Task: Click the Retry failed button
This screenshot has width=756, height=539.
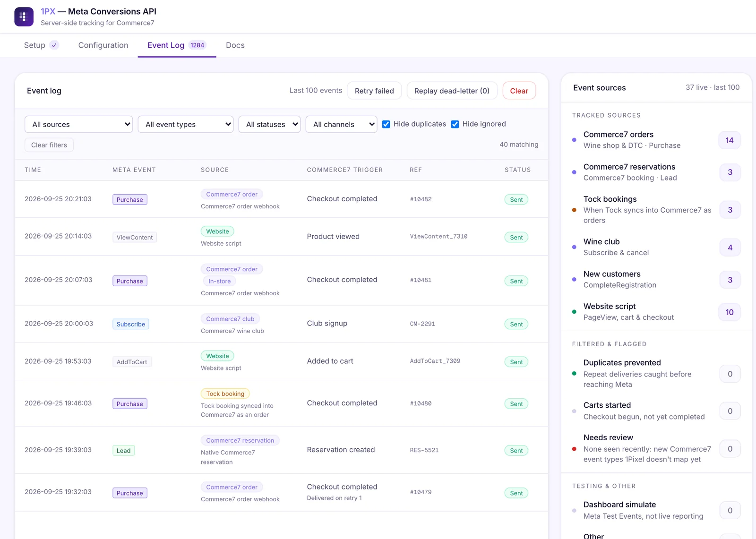Action: 374,91
